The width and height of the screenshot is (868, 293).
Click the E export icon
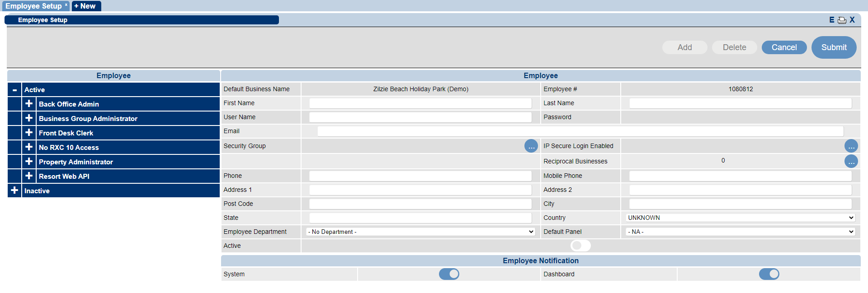point(831,20)
